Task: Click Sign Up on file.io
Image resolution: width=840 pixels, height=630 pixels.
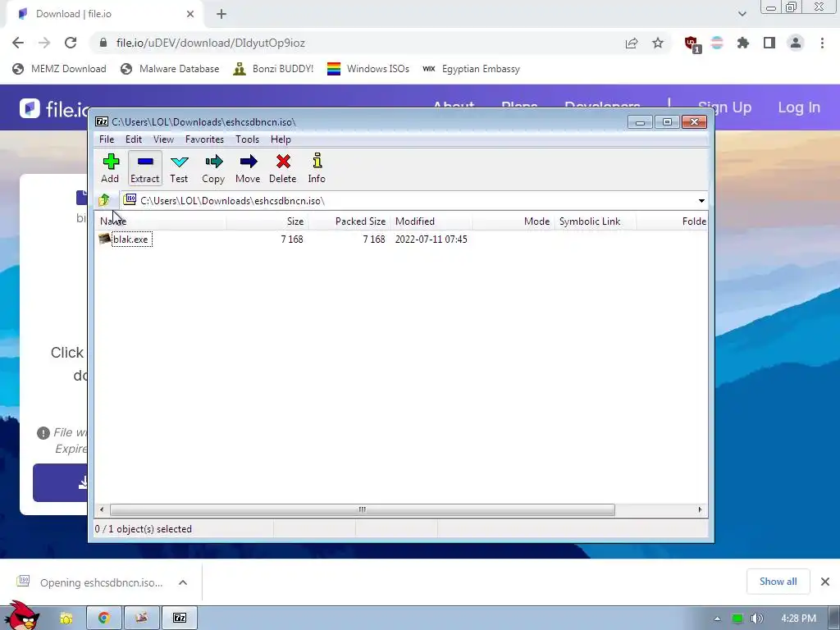Action: 725,107
